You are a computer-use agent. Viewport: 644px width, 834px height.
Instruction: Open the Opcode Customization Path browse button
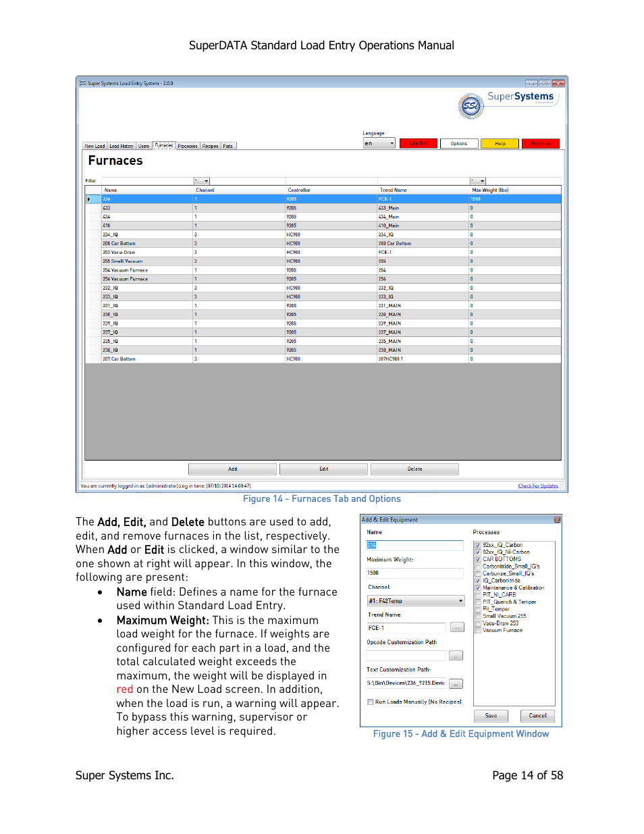point(456,656)
